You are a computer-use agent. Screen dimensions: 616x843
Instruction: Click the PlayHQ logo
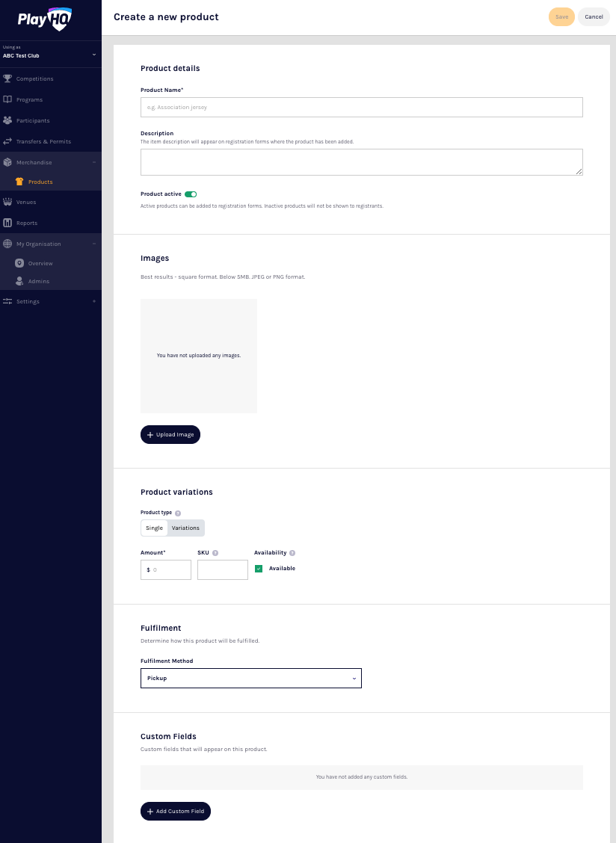point(45,20)
